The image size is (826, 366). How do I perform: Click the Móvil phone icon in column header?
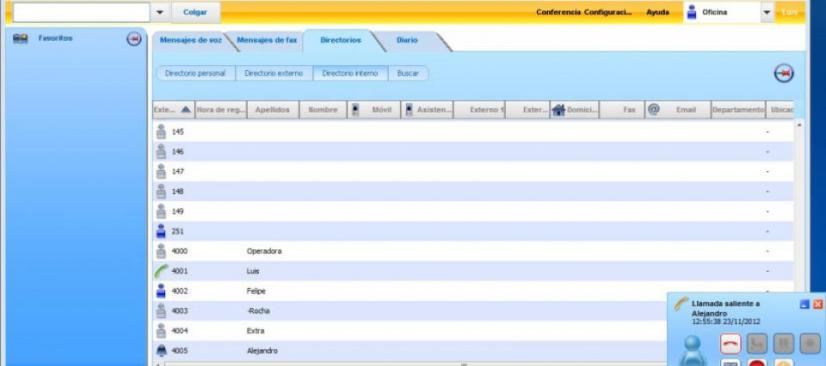[356, 110]
